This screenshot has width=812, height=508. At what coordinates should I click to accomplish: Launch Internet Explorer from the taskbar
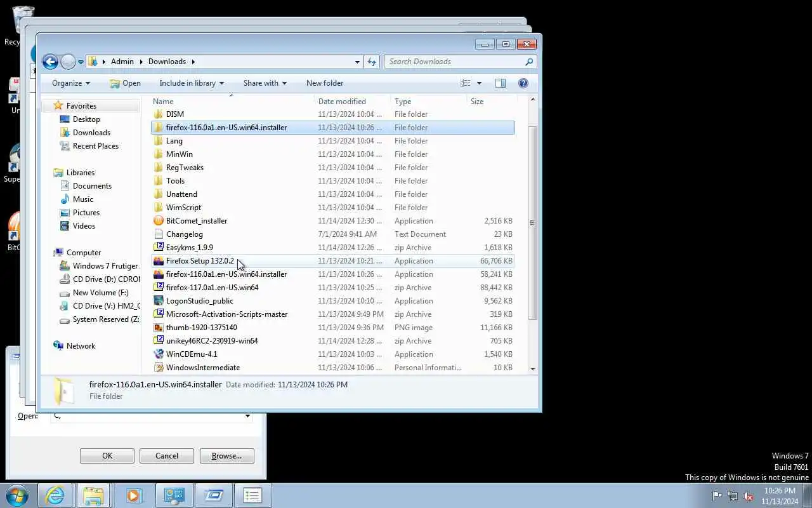[55, 495]
